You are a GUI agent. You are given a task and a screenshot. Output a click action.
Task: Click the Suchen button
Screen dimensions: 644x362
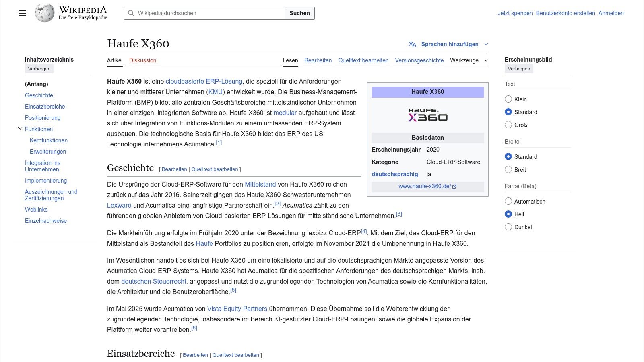(300, 13)
